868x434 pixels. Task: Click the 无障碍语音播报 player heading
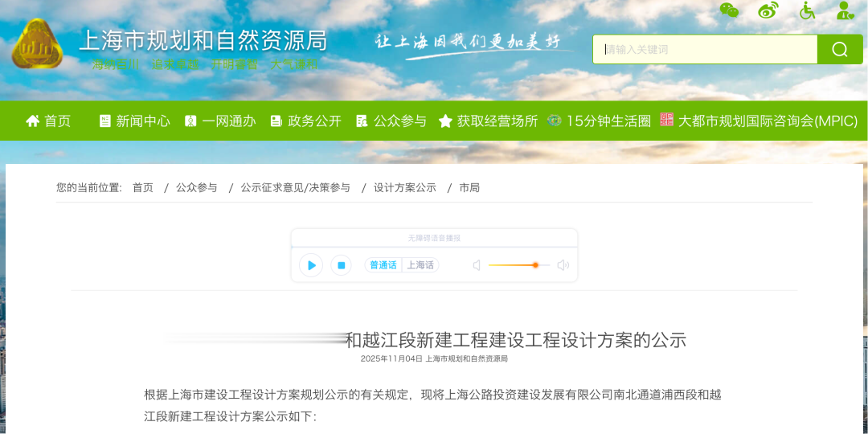pos(434,238)
